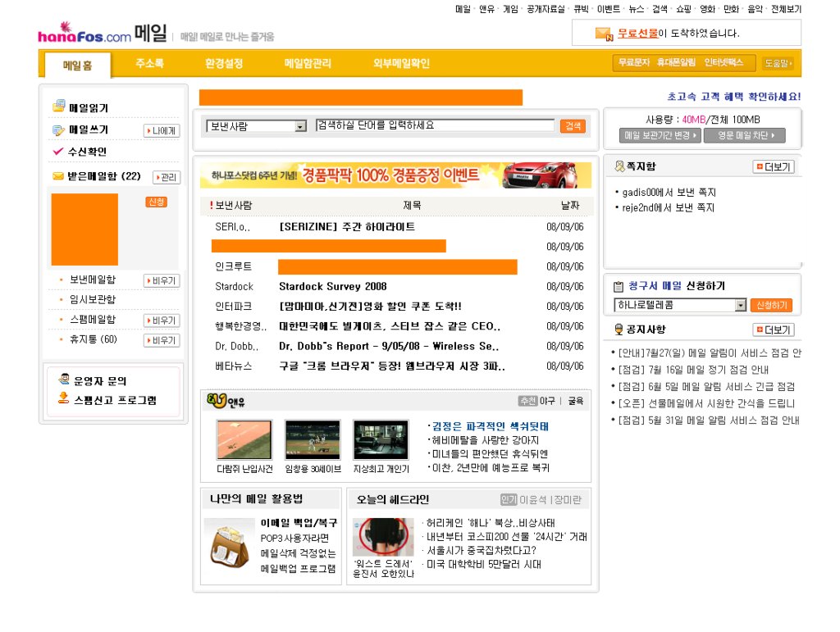
Task: Open mail from 베타뉴스 about 구글 크롬
Action: (x=391, y=366)
